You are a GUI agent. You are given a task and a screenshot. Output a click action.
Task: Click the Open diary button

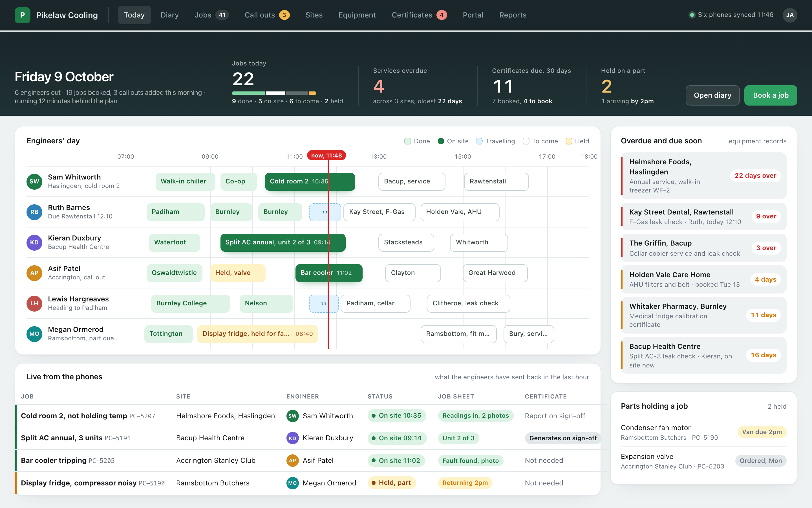point(712,95)
